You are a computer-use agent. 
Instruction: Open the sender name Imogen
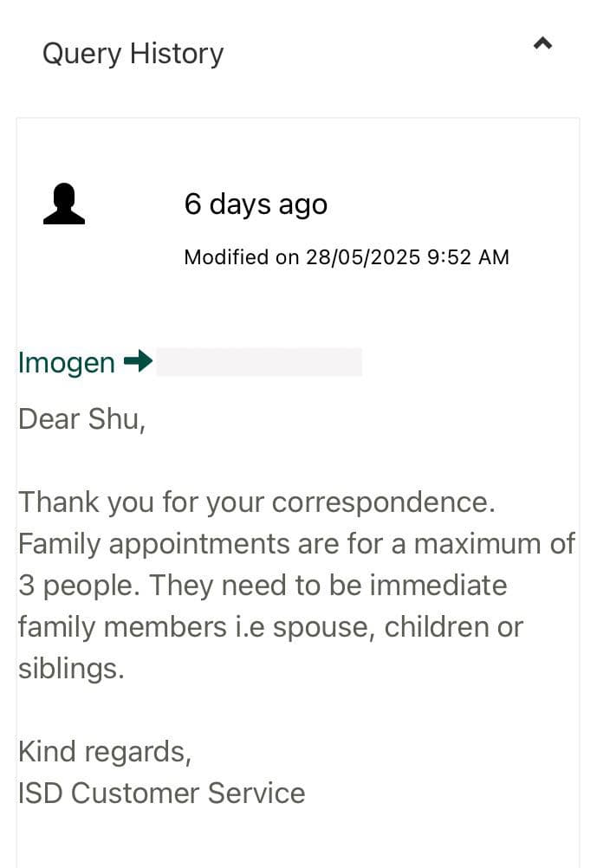point(67,362)
